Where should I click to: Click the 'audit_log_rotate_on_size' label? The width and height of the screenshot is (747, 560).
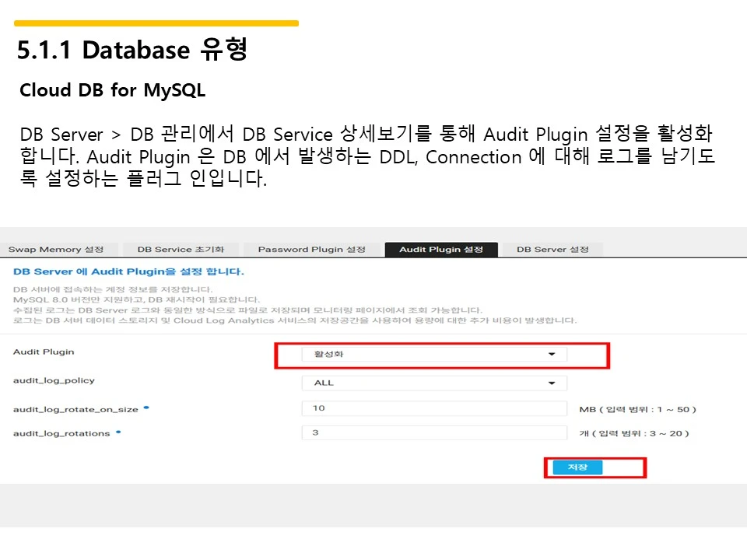[75, 409]
